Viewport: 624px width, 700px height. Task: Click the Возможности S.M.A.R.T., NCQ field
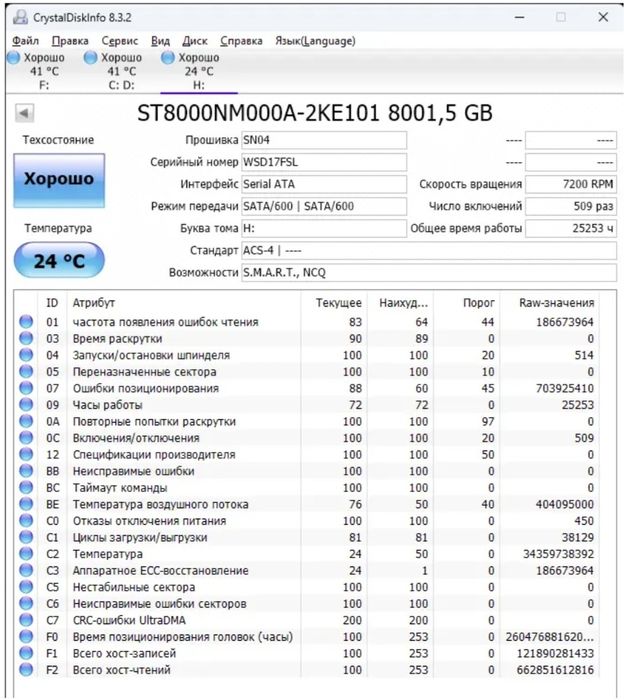point(429,273)
